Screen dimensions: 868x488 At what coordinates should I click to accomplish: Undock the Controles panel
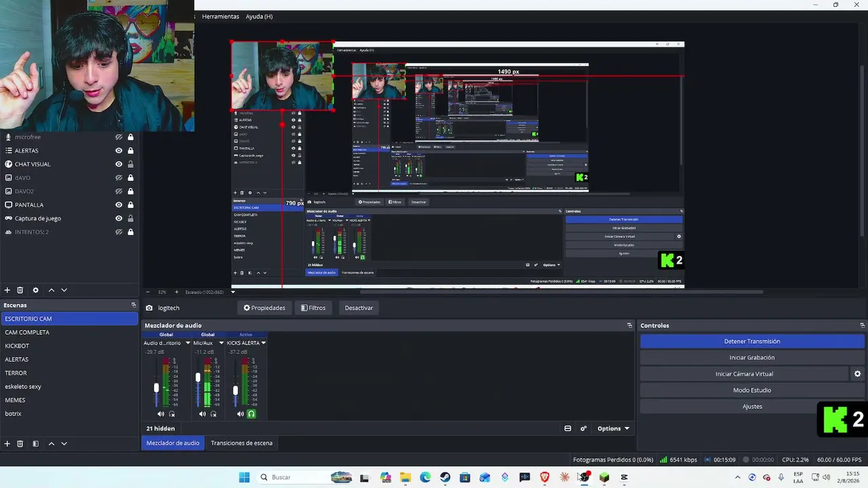(x=862, y=325)
